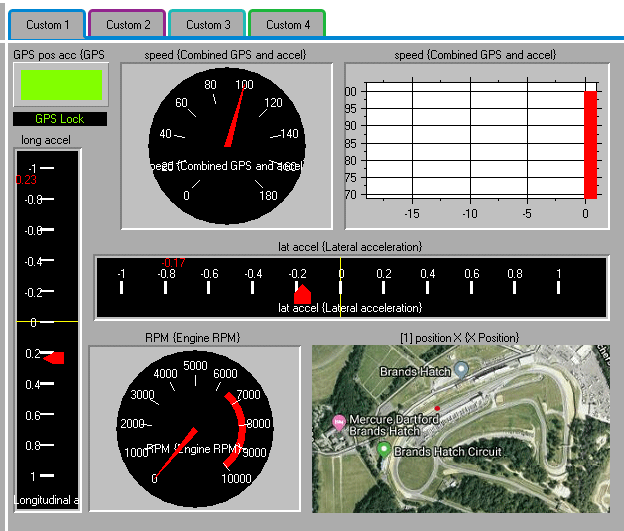Switch to the Custom 1 tab

(x=48, y=24)
